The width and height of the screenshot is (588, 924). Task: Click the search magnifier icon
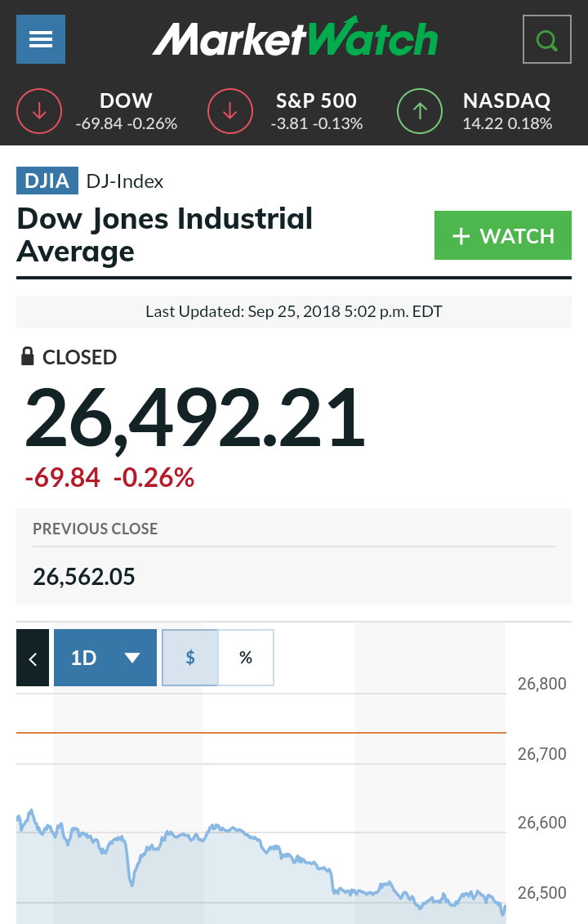(546, 39)
